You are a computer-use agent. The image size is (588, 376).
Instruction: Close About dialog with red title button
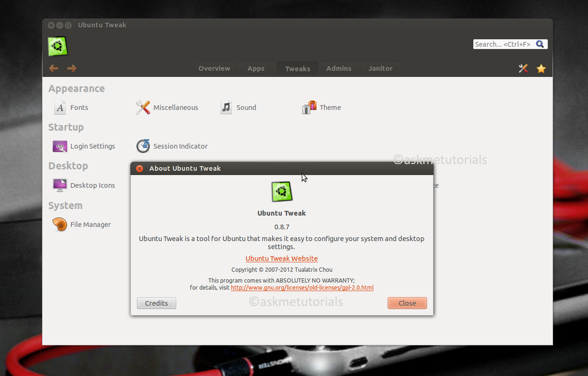coord(139,168)
